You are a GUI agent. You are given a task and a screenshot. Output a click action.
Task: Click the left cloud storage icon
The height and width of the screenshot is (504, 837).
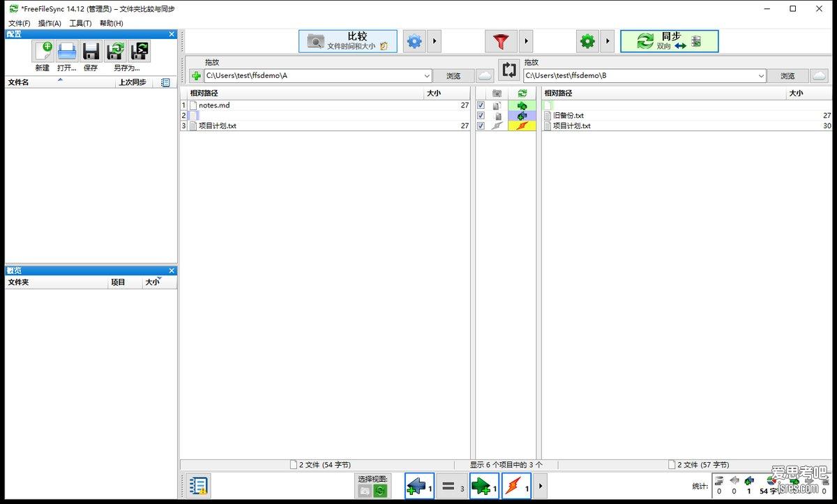tap(485, 76)
